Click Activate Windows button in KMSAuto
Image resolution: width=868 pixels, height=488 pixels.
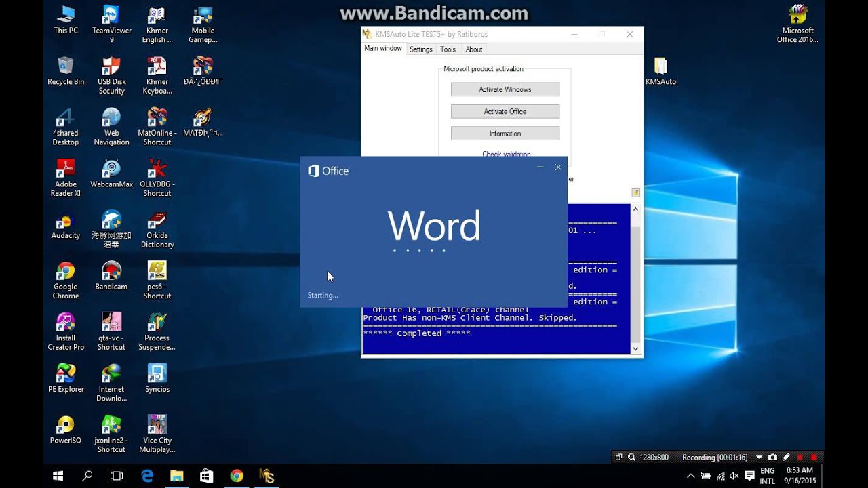(505, 89)
